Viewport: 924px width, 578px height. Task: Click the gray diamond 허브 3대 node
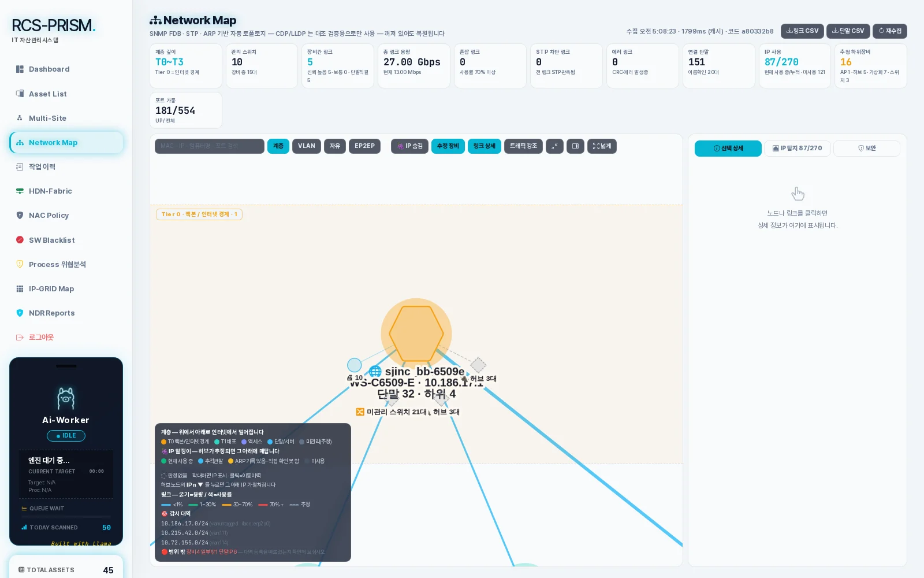478,365
